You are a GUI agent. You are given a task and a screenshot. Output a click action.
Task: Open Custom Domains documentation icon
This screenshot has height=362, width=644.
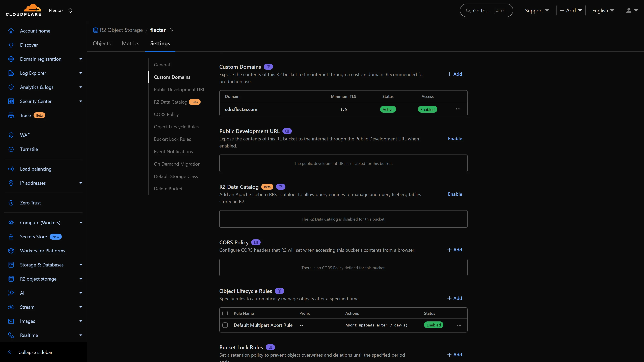268,67
